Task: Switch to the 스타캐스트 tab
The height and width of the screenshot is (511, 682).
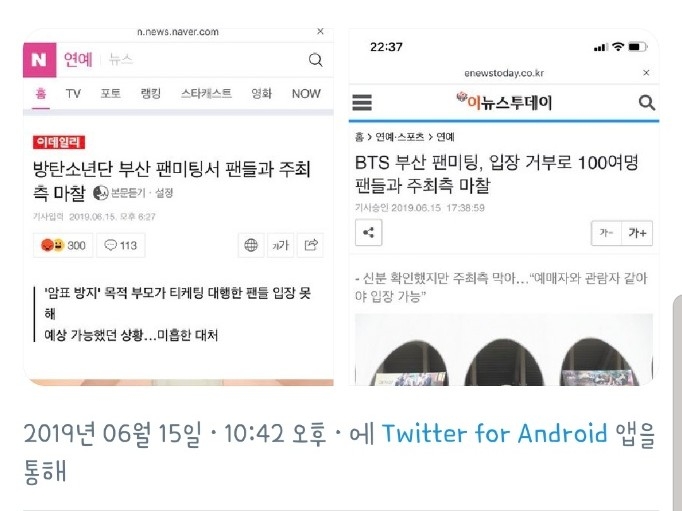Action: (x=206, y=94)
